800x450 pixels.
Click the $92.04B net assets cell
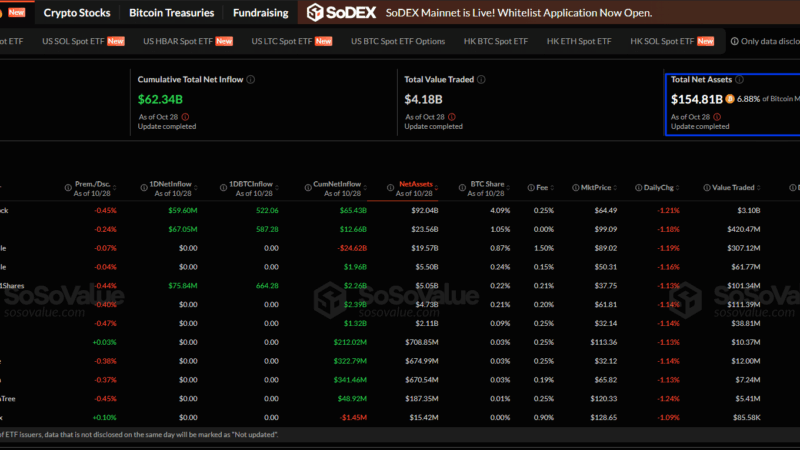coord(424,210)
